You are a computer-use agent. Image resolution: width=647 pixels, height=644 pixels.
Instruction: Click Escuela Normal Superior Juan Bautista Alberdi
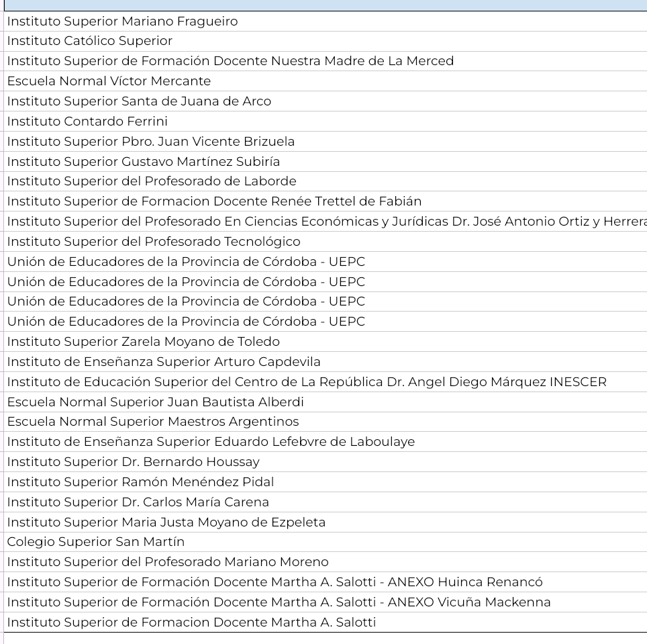pos(326,402)
